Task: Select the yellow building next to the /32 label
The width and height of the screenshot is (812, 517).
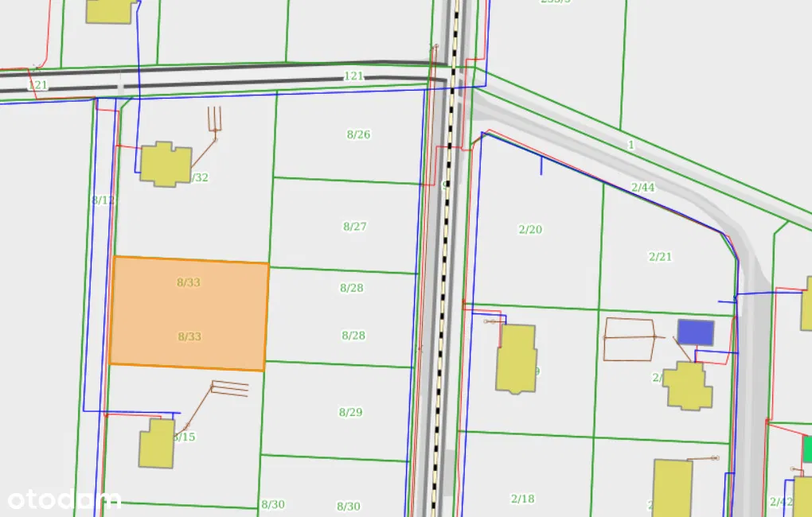Action: [x=166, y=164]
